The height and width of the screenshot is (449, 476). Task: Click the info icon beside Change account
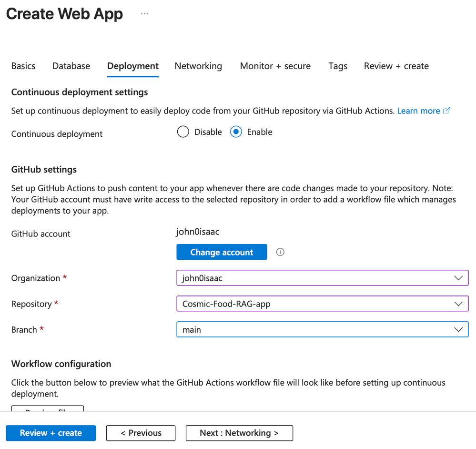tap(280, 252)
